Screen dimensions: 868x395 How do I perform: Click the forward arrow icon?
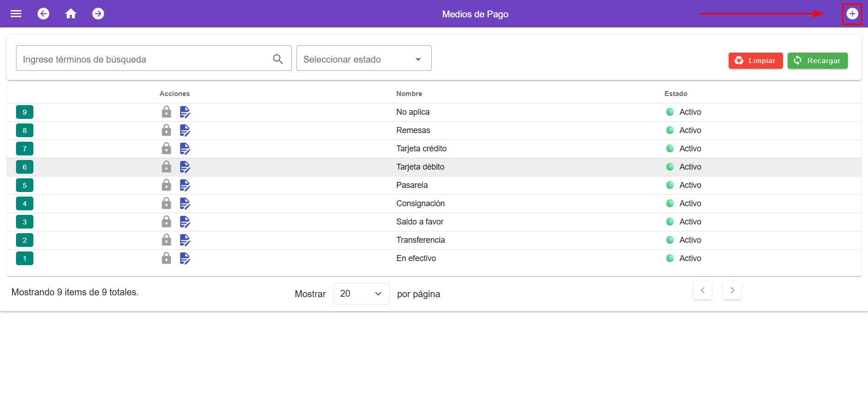pyautogui.click(x=98, y=14)
